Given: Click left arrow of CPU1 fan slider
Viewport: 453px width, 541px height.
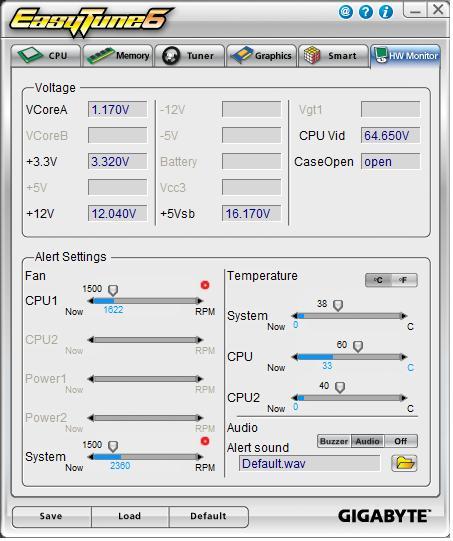Looking at the screenshot, I should 90,301.
